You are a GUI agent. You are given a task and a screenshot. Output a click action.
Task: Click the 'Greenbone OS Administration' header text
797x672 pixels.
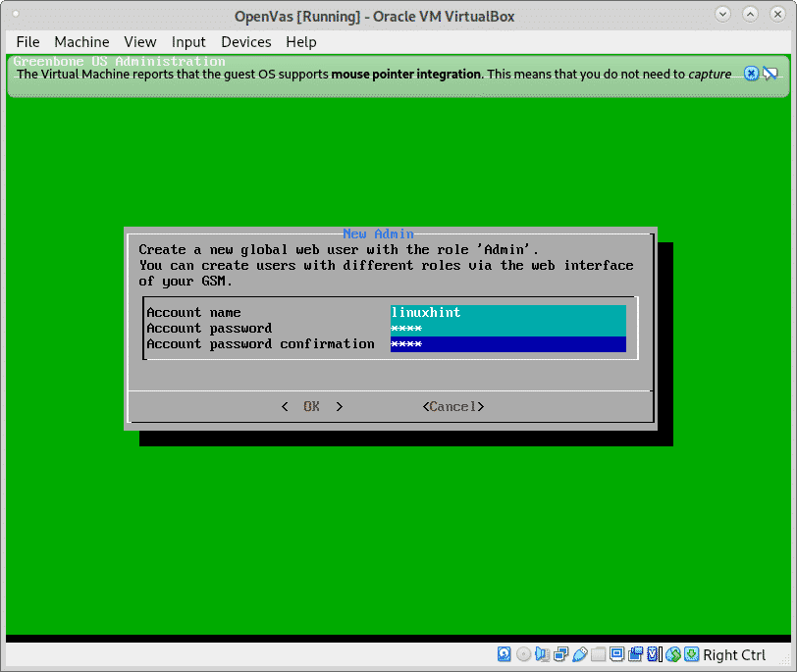tap(120, 61)
